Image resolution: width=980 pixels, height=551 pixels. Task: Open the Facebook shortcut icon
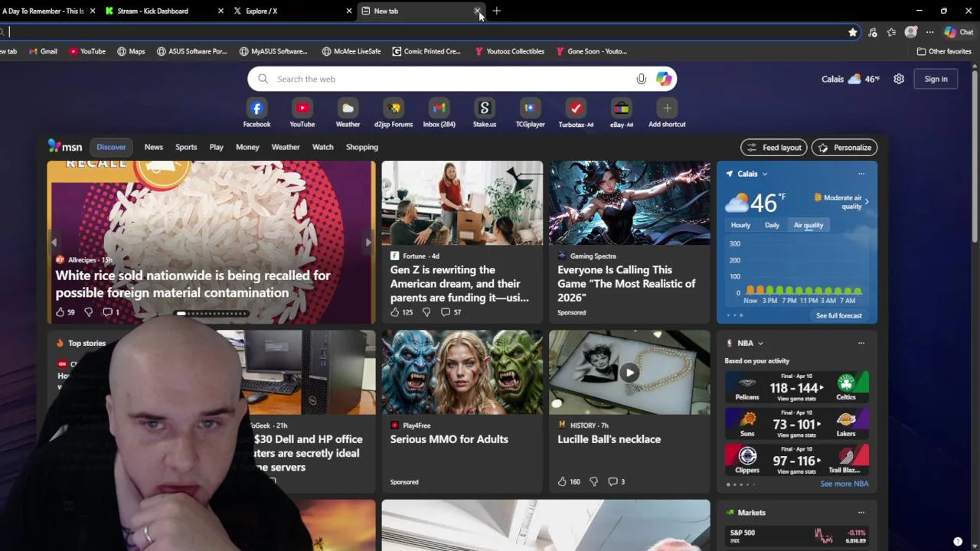point(256,109)
